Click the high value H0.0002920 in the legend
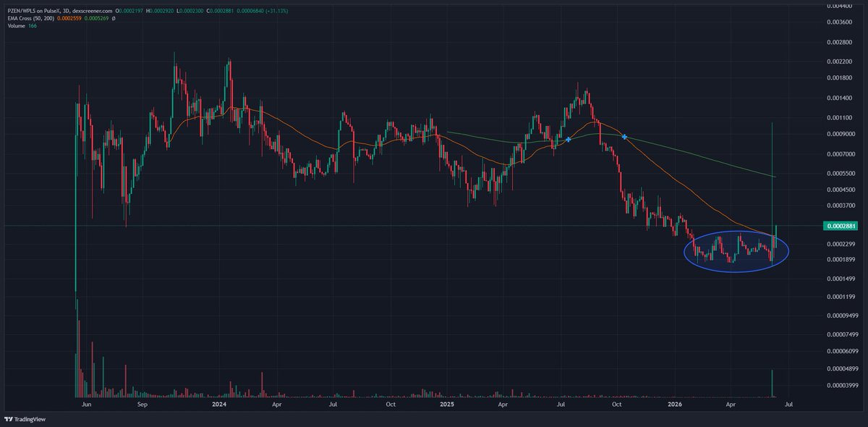Image resolution: width=868 pixels, height=427 pixels. [x=159, y=11]
